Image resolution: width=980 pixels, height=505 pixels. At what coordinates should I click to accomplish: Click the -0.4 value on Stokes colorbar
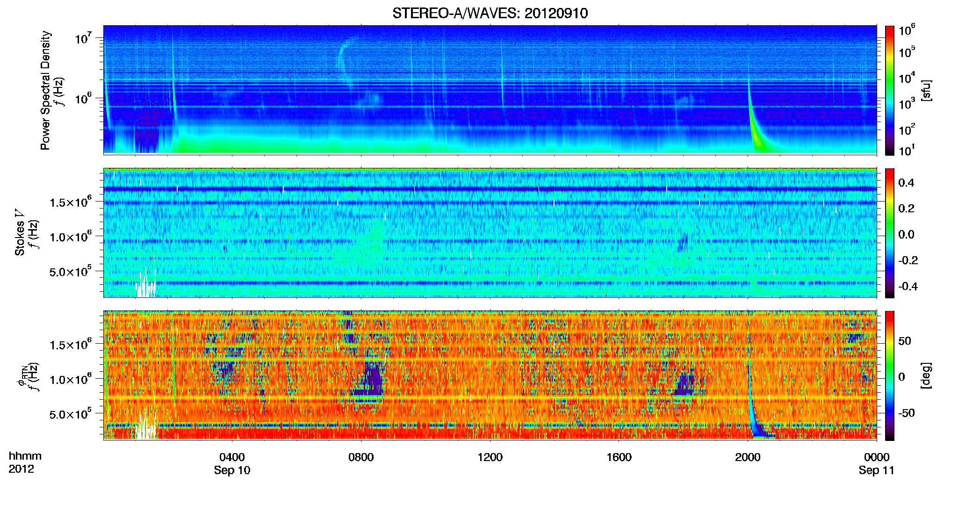[908, 286]
